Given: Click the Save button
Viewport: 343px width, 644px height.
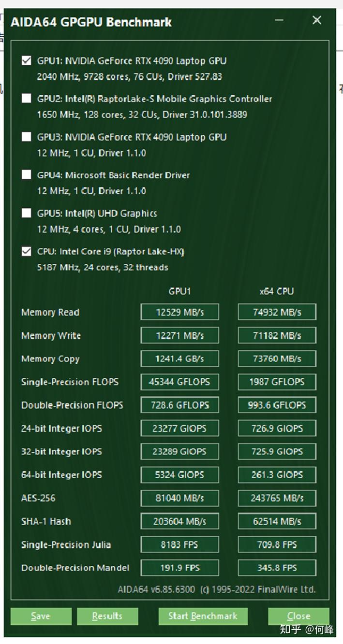Looking at the screenshot, I should (41, 616).
